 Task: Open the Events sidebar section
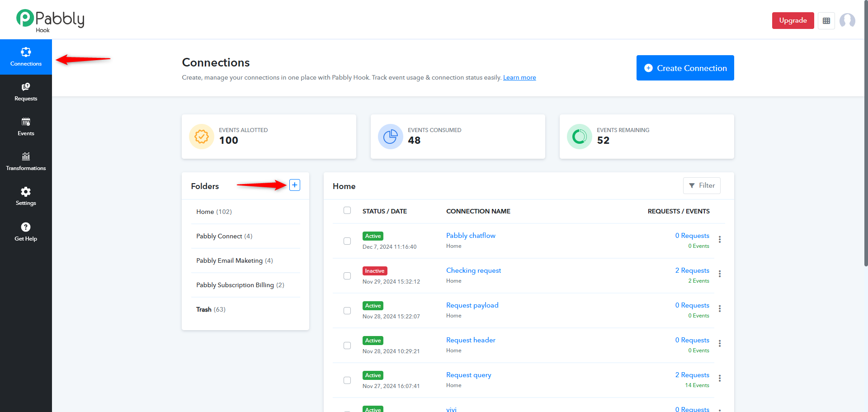pos(26,127)
